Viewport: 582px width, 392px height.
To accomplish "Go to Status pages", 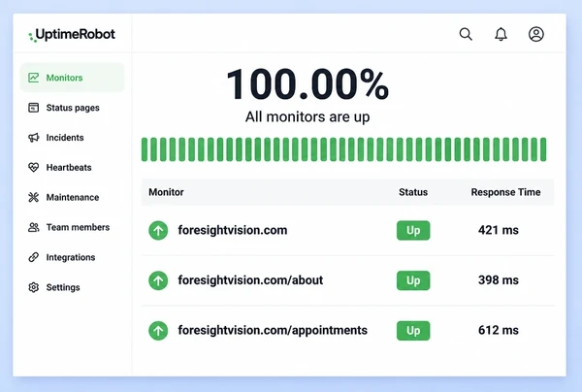I will (73, 108).
